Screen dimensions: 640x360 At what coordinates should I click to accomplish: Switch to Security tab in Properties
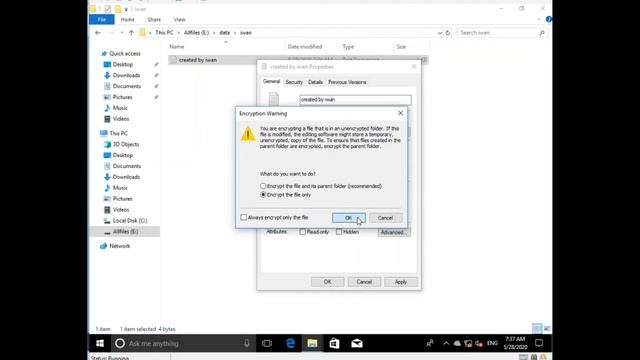coord(294,82)
